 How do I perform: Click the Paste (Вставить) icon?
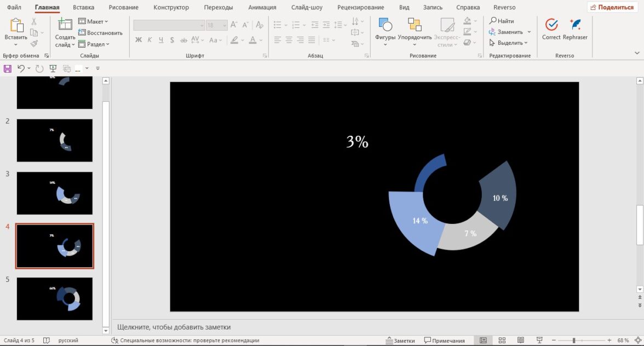(x=16, y=27)
